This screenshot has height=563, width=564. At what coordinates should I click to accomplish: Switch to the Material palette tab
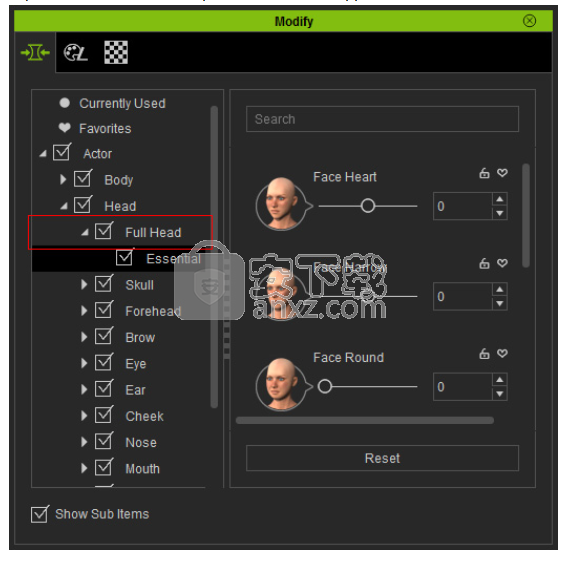75,53
